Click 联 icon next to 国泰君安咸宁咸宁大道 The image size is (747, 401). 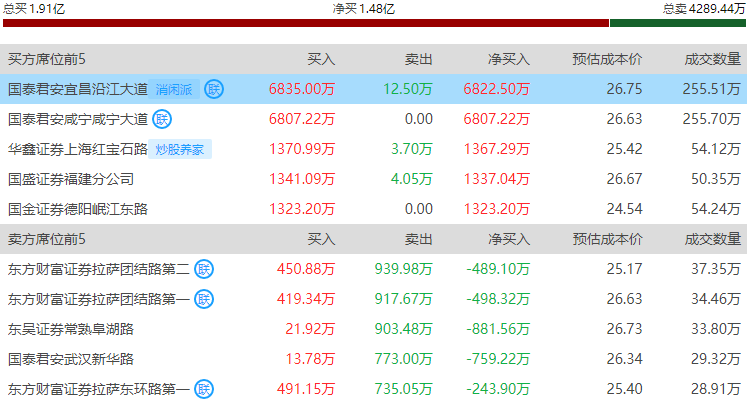pos(162,119)
